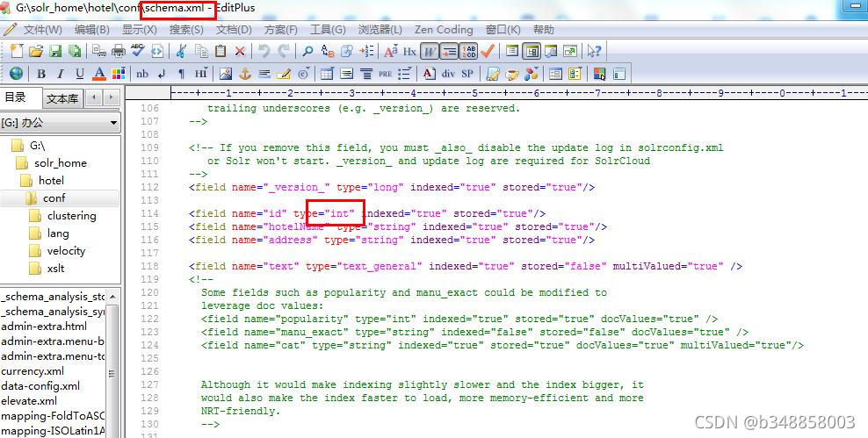
Task: Open the 工具(G) menu
Action: pos(328,29)
